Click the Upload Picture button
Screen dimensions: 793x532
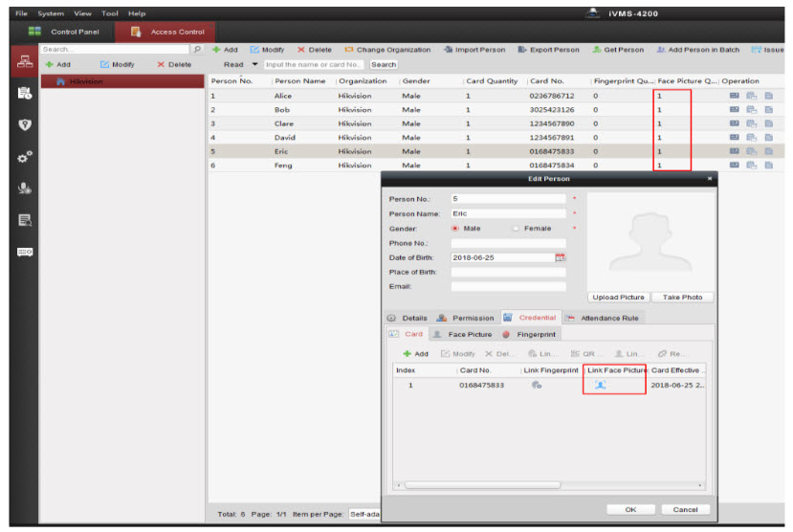(x=619, y=298)
